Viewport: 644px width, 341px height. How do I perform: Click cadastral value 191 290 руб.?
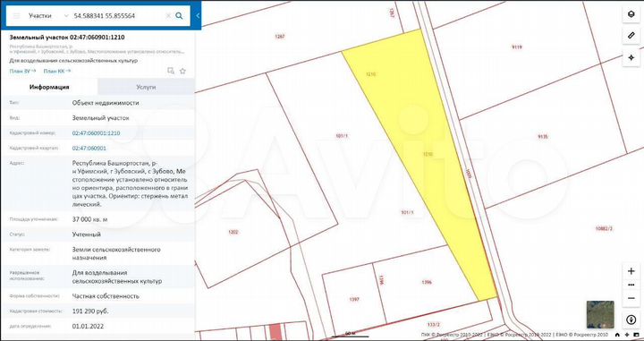click(90, 311)
